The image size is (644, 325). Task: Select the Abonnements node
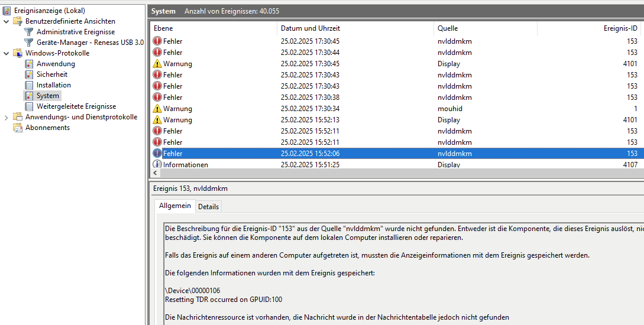pos(48,128)
